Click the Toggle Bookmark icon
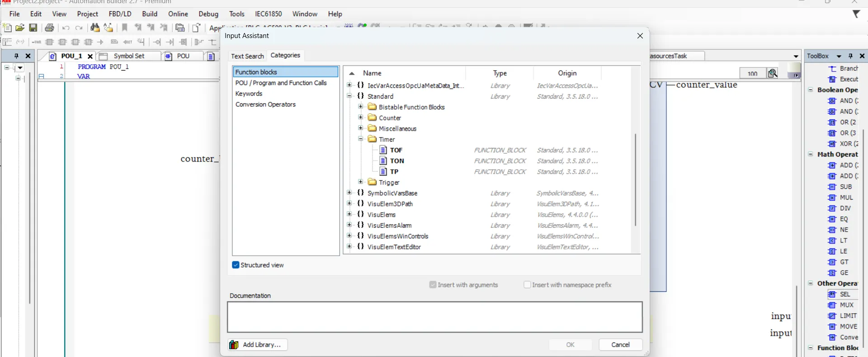The image size is (868, 357). 125,28
